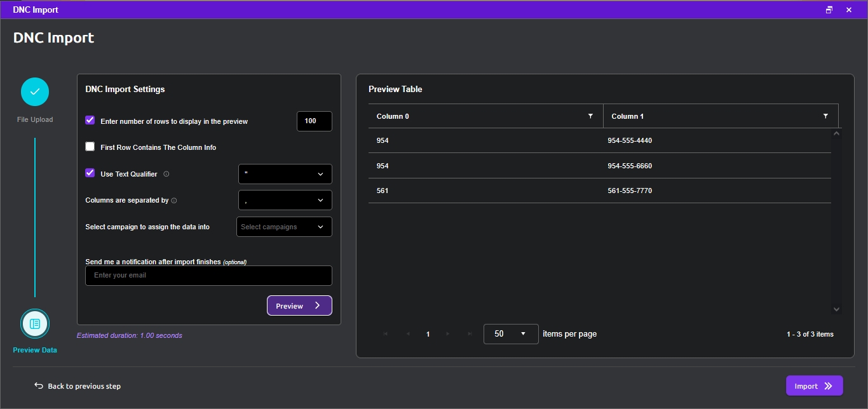The width and height of the screenshot is (868, 409).
Task: Click the Estimated duration text
Action: point(130,335)
